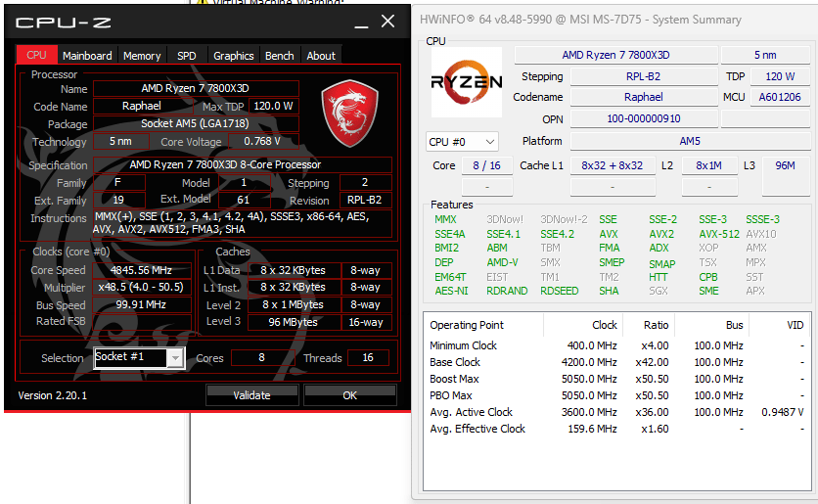
Task: Switch to the Bench tab
Action: click(x=279, y=56)
